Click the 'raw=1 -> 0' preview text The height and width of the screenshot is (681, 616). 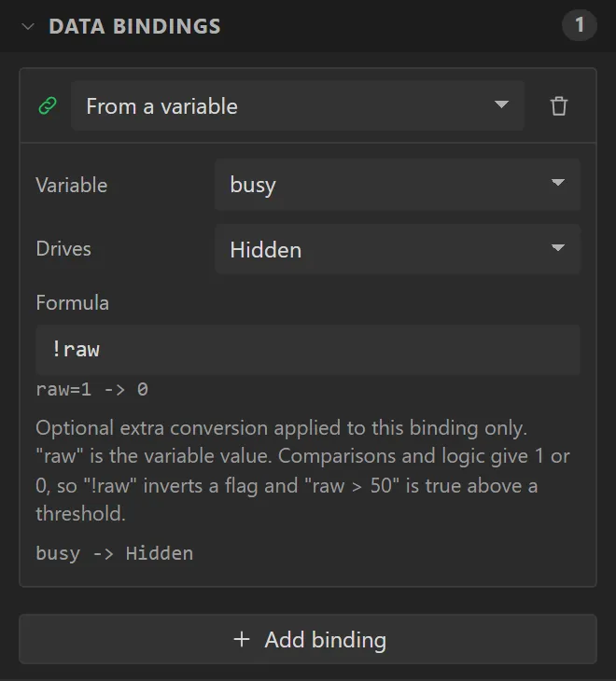click(92, 389)
